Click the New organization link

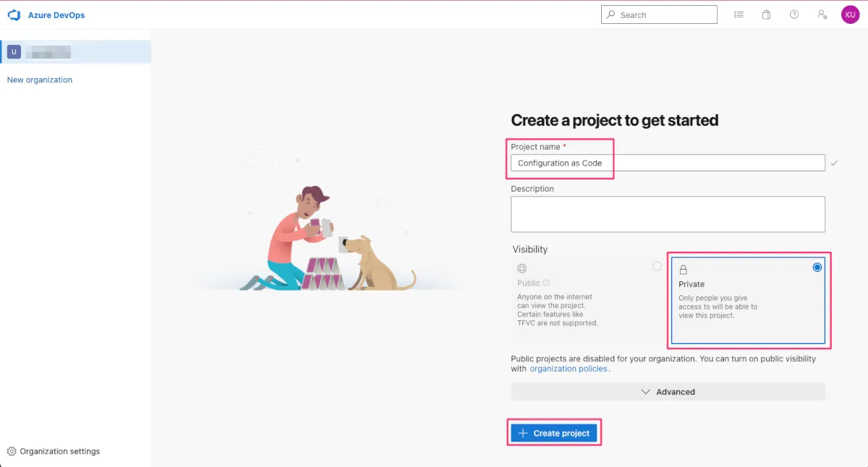click(40, 80)
